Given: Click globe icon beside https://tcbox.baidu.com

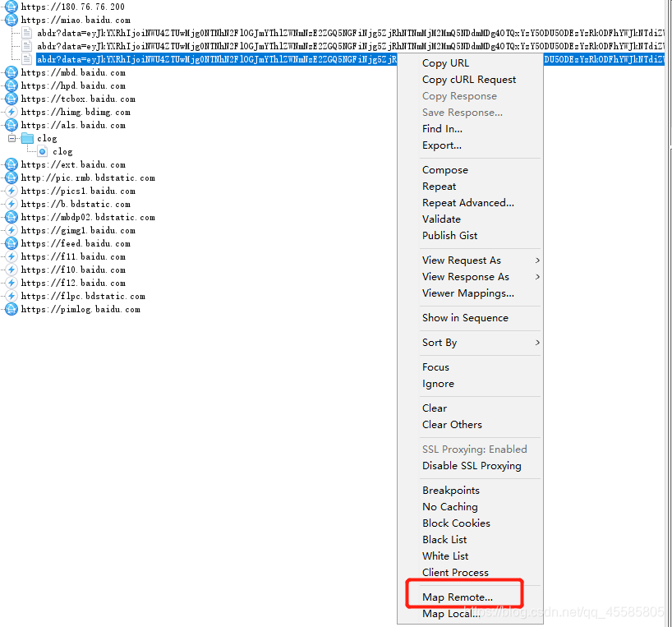Looking at the screenshot, I should click(x=12, y=99).
